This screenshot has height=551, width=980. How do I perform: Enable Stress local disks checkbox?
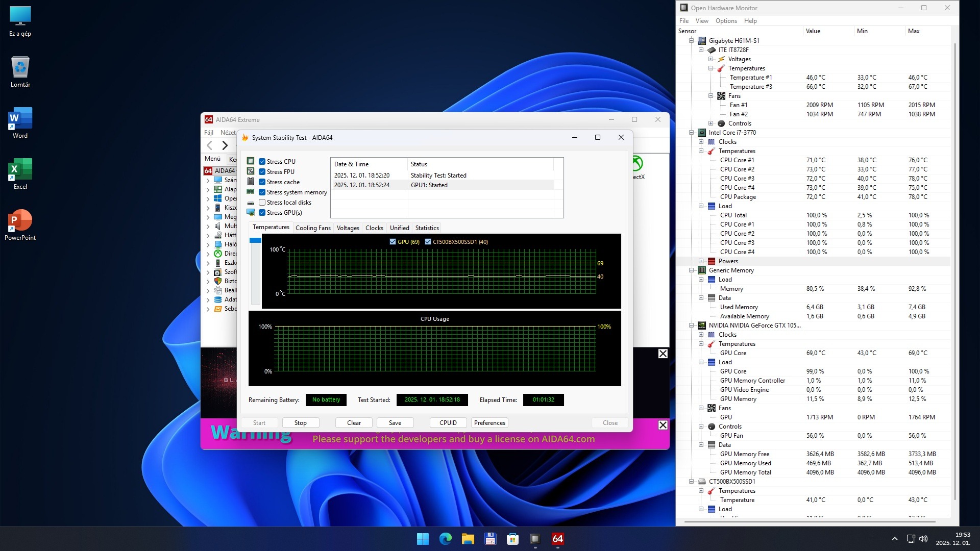tap(262, 203)
